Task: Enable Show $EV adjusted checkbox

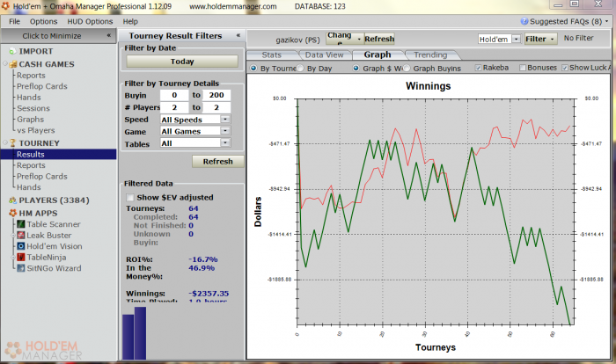Action: pos(130,197)
